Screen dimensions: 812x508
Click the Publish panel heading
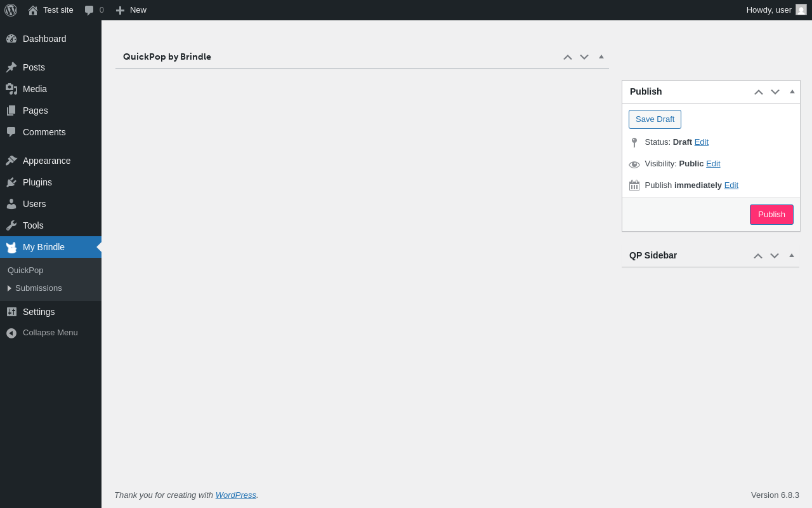646,91
